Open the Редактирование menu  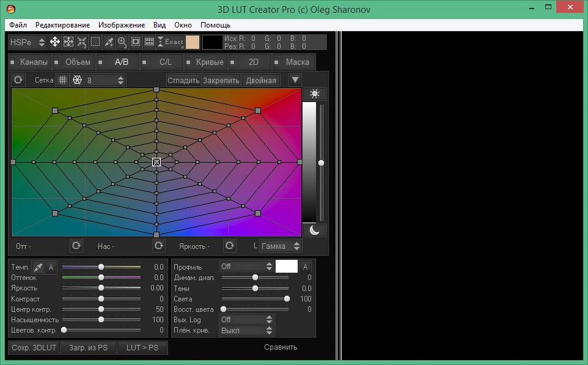pyautogui.click(x=62, y=24)
